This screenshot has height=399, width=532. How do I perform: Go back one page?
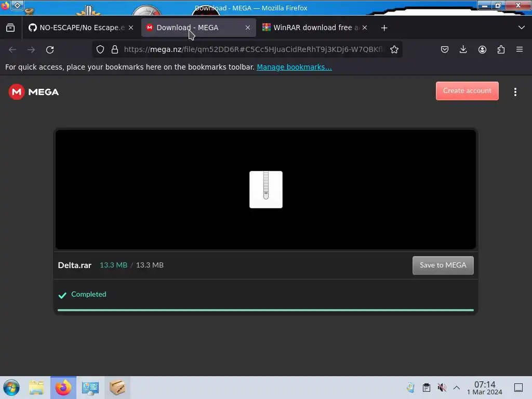[12, 49]
